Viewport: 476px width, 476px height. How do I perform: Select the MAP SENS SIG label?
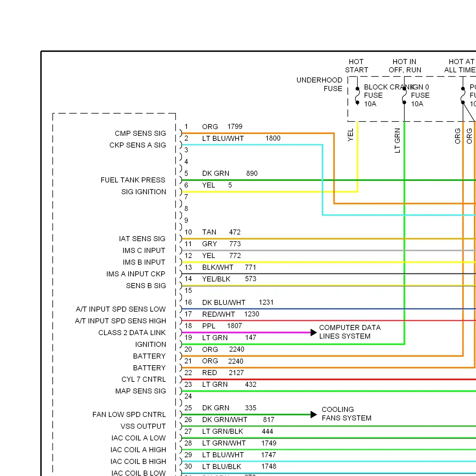pyautogui.click(x=141, y=391)
